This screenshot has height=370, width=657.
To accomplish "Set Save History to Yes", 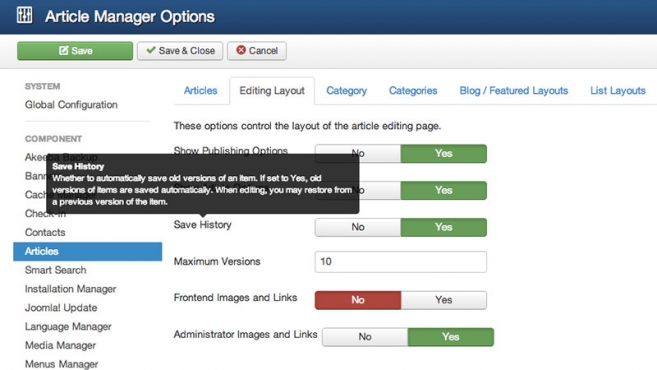I will [x=444, y=227].
